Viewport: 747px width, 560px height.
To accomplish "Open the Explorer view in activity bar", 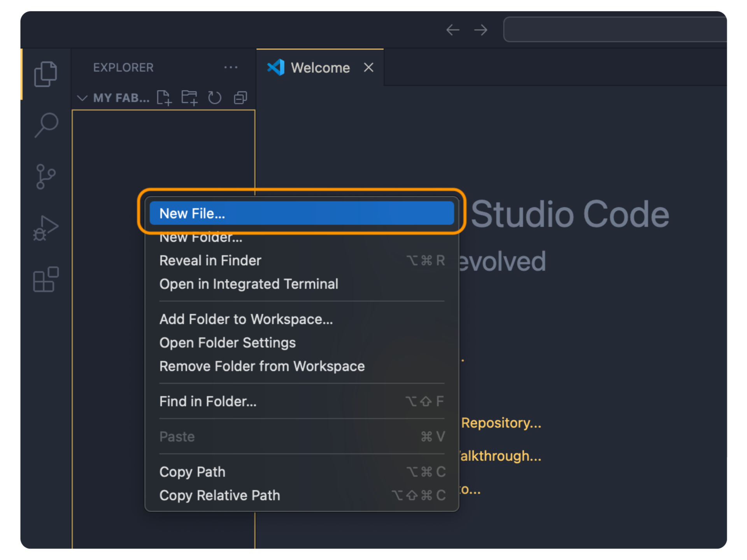I will pos(46,74).
